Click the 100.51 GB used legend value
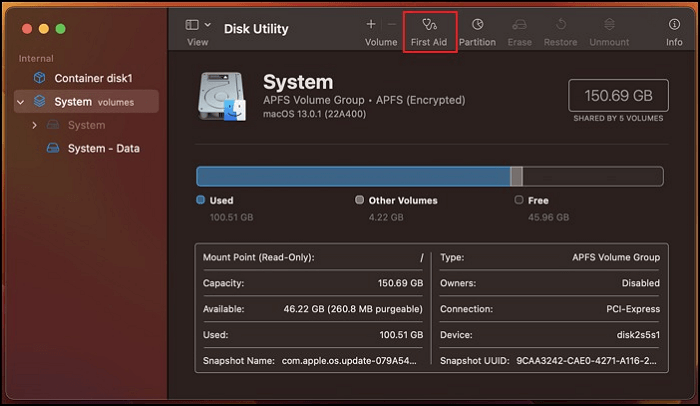This screenshot has width=700, height=406. [x=231, y=217]
